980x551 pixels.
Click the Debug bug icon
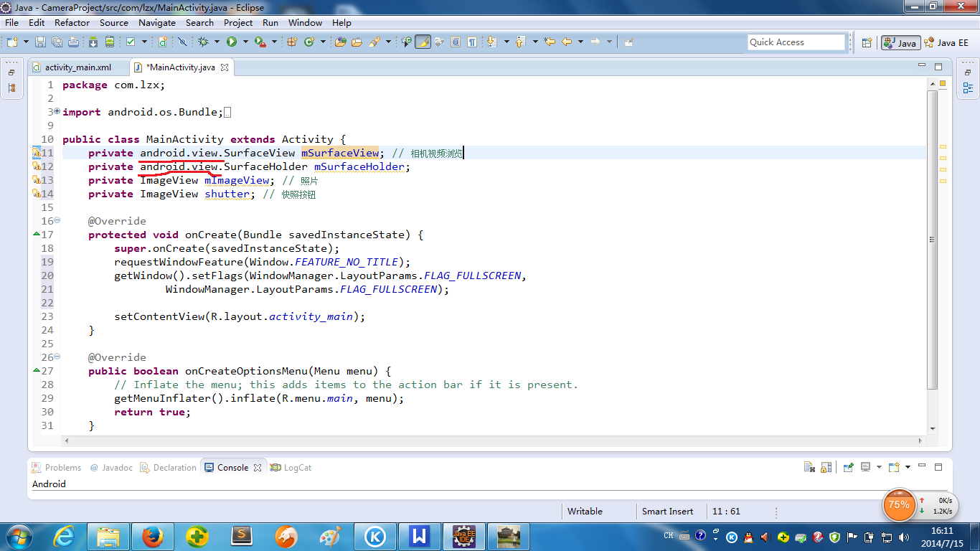click(x=203, y=42)
